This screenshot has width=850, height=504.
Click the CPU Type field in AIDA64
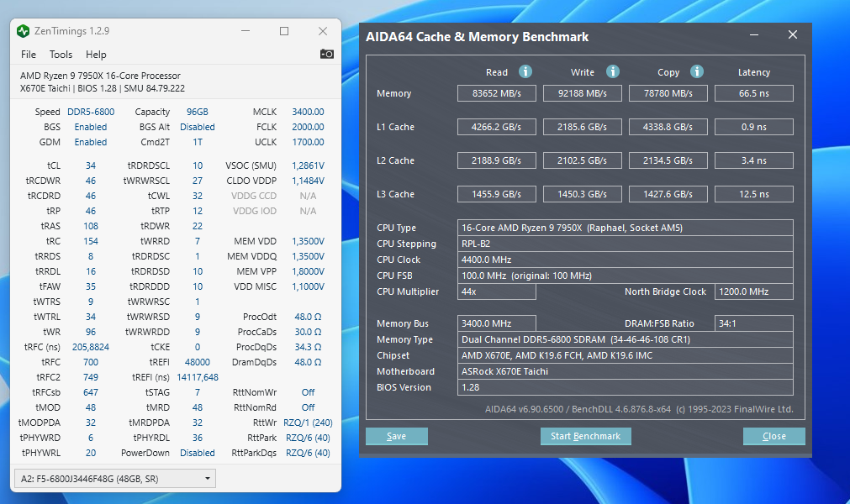[625, 228]
